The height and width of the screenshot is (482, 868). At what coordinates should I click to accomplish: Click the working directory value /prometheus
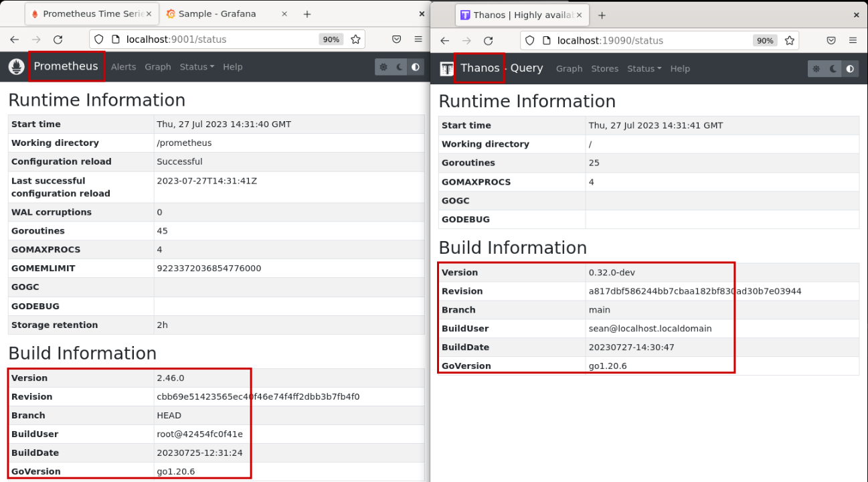[184, 143]
